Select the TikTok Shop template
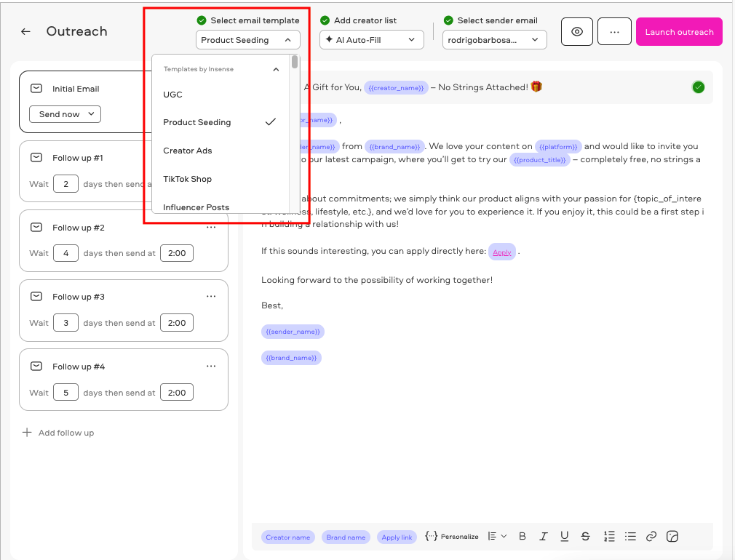The height and width of the screenshot is (560, 735). pyautogui.click(x=220, y=179)
